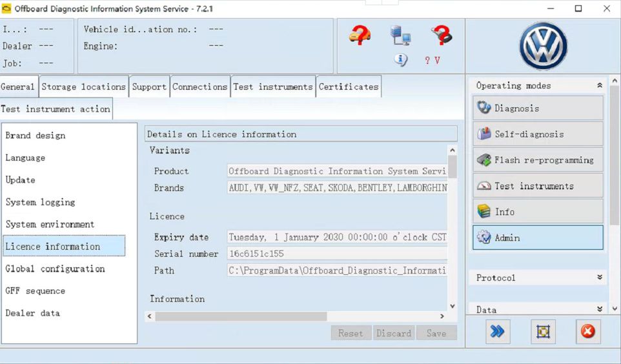Click the red X exit button
Screen dimensions: 621x364
[588, 332]
